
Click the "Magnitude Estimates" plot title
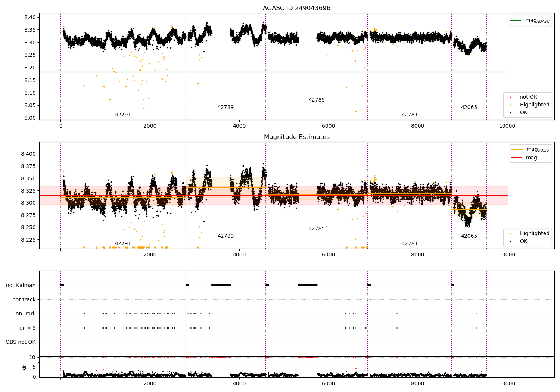coord(296,137)
